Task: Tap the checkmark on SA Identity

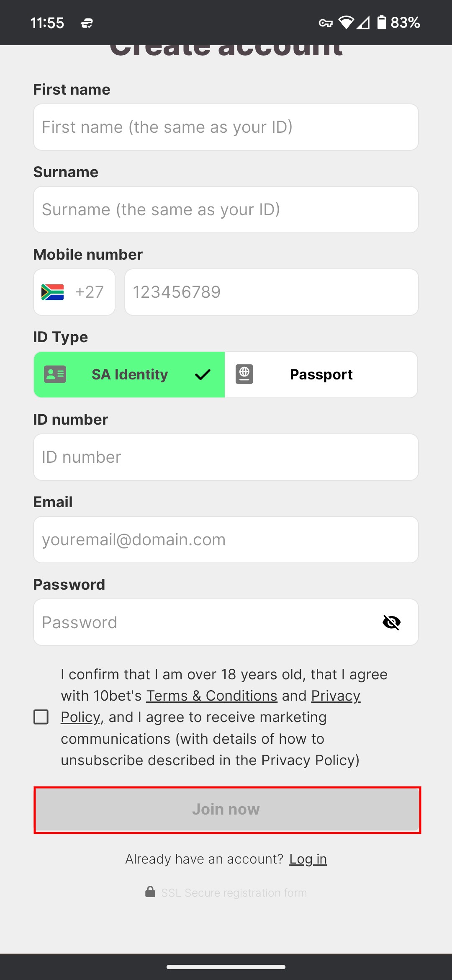Action: pyautogui.click(x=203, y=374)
